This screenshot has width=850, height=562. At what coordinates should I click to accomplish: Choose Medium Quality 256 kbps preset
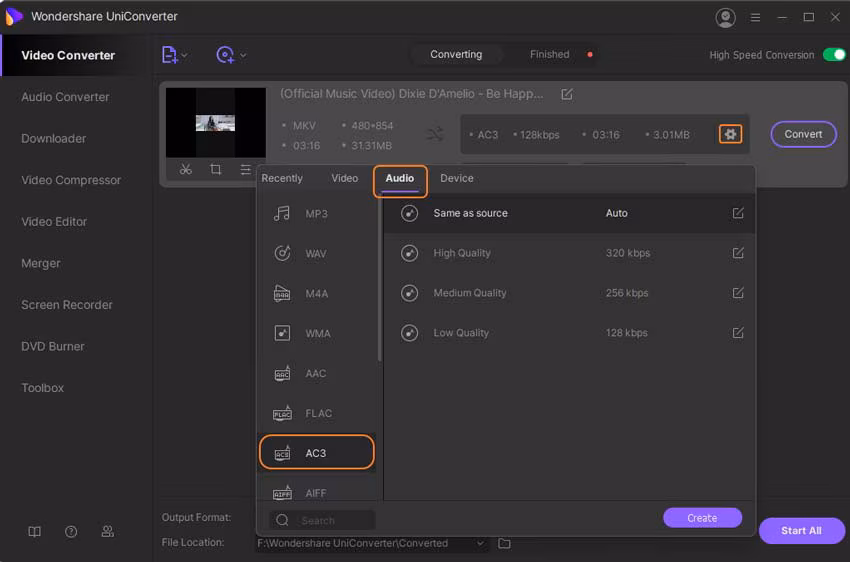click(x=569, y=293)
